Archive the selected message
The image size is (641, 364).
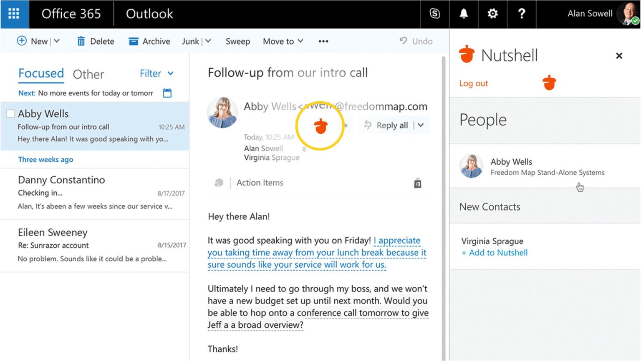coord(149,41)
